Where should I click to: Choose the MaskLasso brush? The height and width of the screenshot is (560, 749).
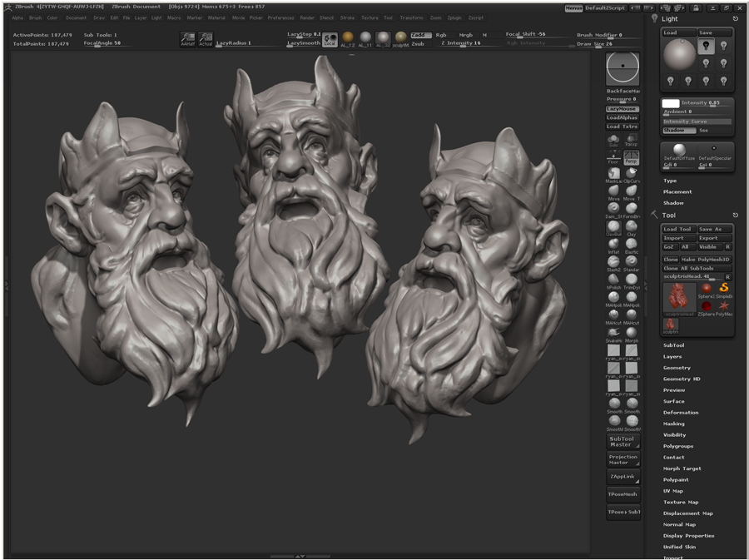(x=613, y=172)
